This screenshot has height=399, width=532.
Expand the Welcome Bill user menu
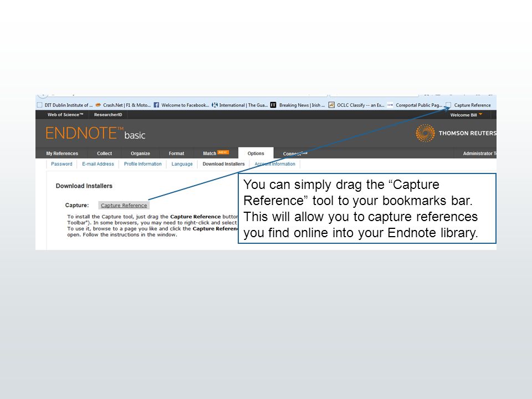tap(466, 115)
